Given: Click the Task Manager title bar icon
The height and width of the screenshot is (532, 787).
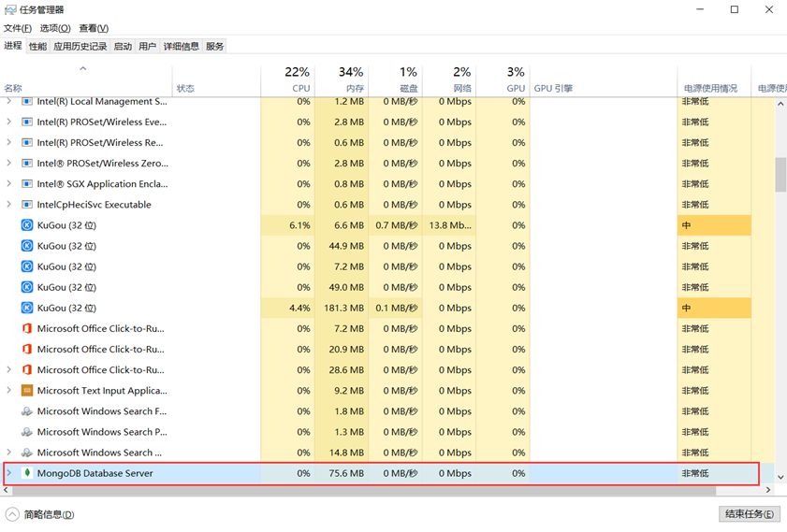Looking at the screenshot, I should (10, 9).
